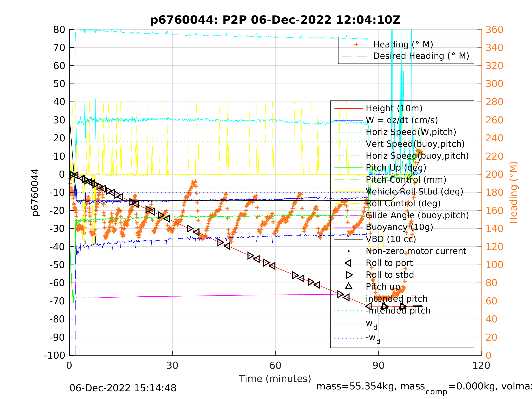This screenshot has width=532, height=399.
Task: Click the 360 tick label on heading axis
Action: tap(494, 30)
